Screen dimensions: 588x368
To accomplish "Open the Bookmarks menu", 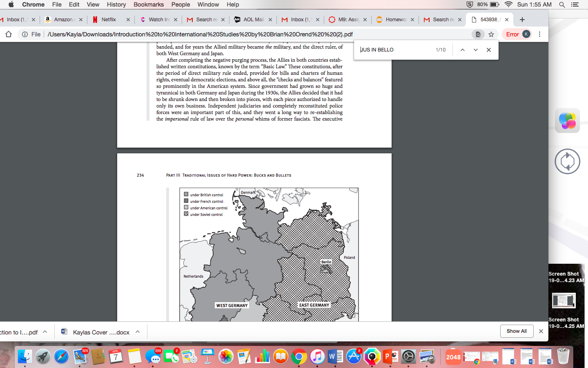I will (149, 4).
